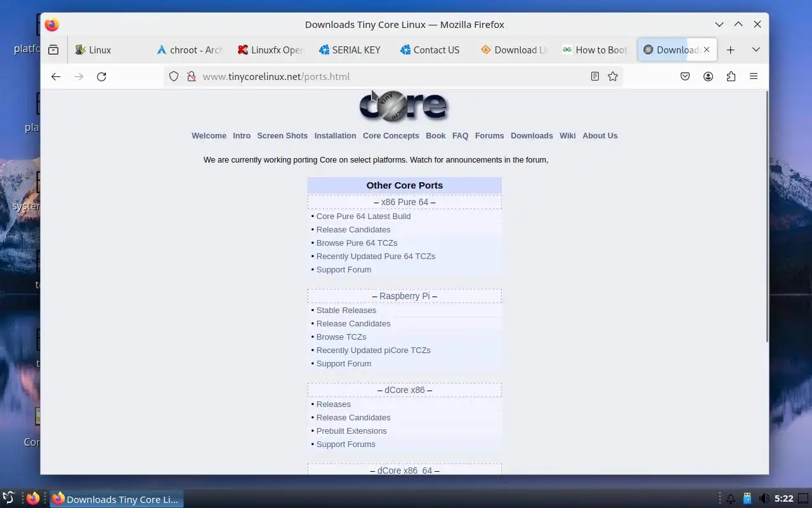812x508 pixels.
Task: Toggle reader view icon
Action: [595, 76]
